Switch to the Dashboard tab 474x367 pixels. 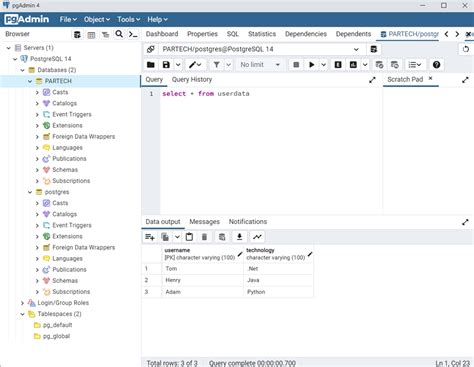[x=162, y=34]
